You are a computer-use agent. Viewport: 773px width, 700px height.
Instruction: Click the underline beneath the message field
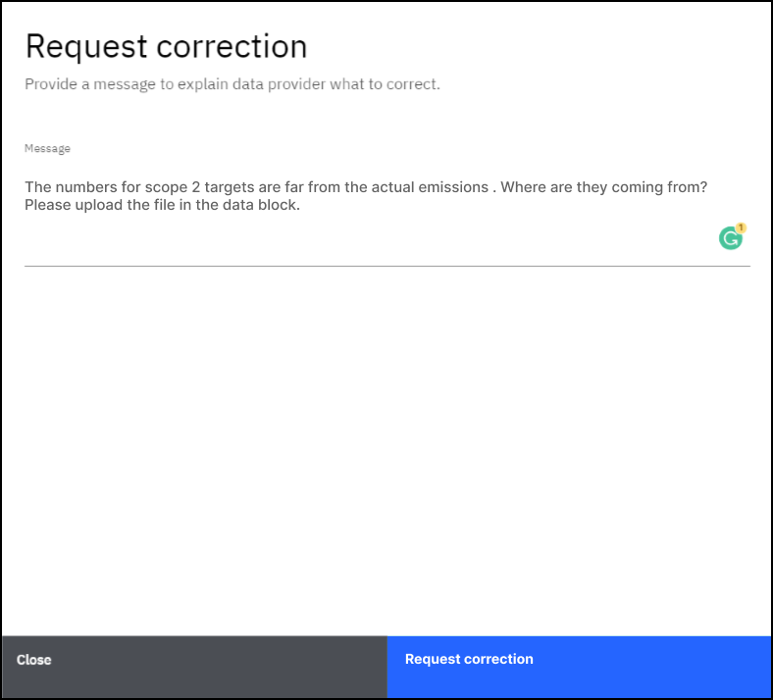pos(386,266)
